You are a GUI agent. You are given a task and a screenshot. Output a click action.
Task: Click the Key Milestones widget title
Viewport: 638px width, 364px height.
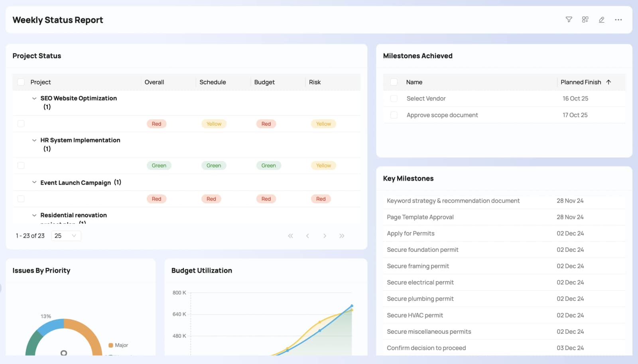coord(408,179)
